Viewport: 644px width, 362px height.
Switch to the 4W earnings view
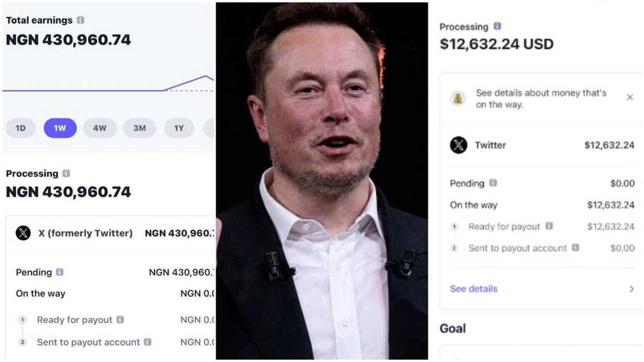99,128
